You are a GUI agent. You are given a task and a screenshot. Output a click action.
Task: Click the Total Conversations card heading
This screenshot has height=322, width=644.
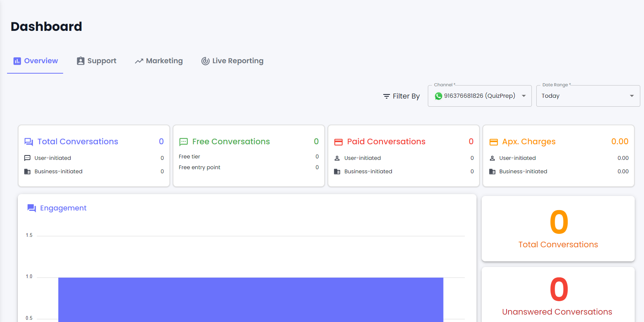[78, 142]
